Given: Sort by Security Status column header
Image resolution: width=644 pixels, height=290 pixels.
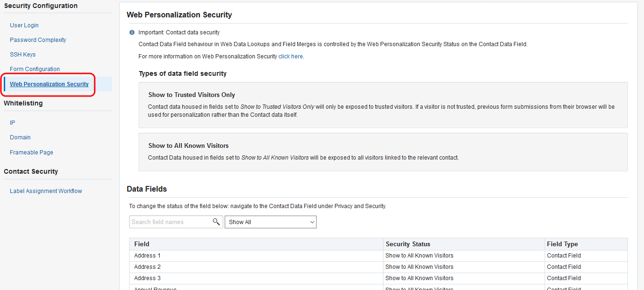Looking at the screenshot, I should [x=408, y=244].
